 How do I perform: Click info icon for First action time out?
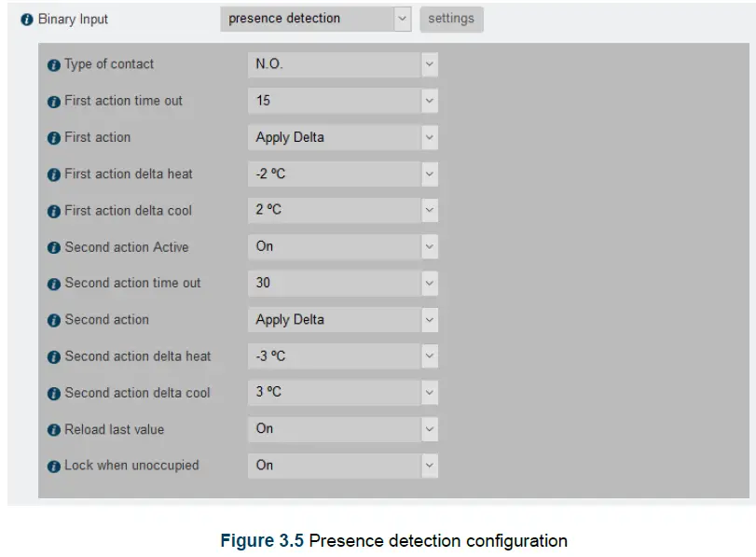pyautogui.click(x=53, y=102)
